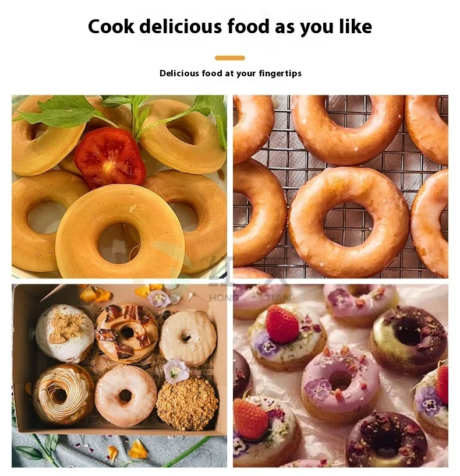Image resolution: width=460 pixels, height=476 pixels.
Task: Click the "Cook delicious food as you like" heading
Action: pyautogui.click(x=229, y=27)
